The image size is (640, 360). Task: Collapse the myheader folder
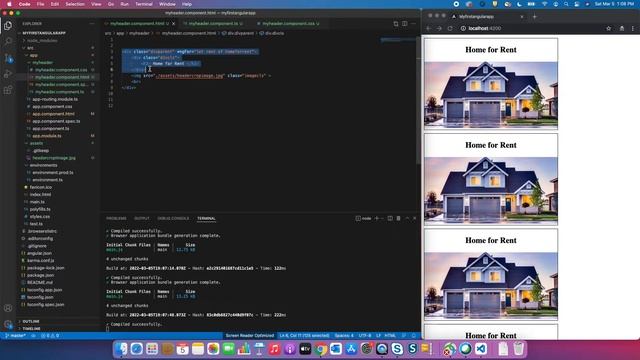pyautogui.click(x=42, y=62)
